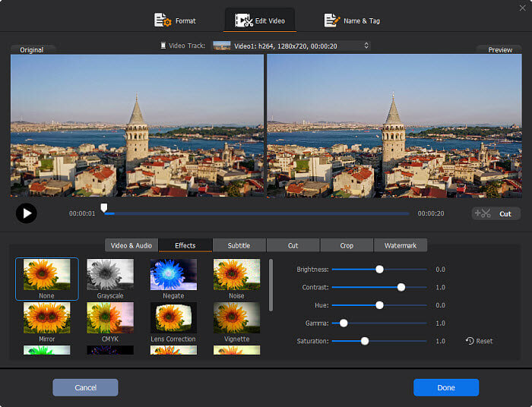Click the add-cut scissors icon
Screen dimensions: 532x407
pyautogui.click(x=483, y=213)
